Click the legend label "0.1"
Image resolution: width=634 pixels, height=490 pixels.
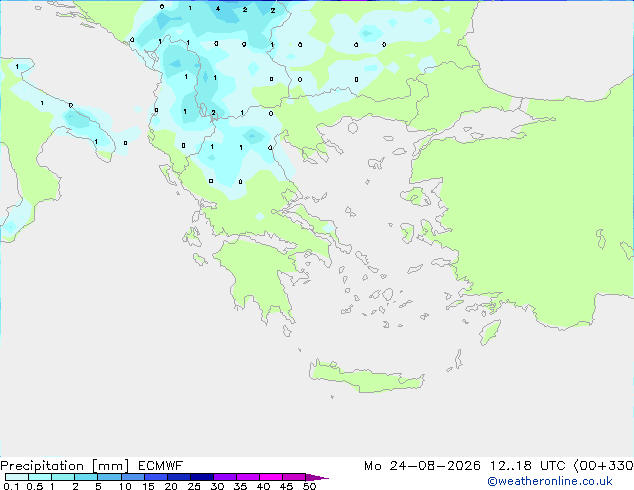point(11,486)
